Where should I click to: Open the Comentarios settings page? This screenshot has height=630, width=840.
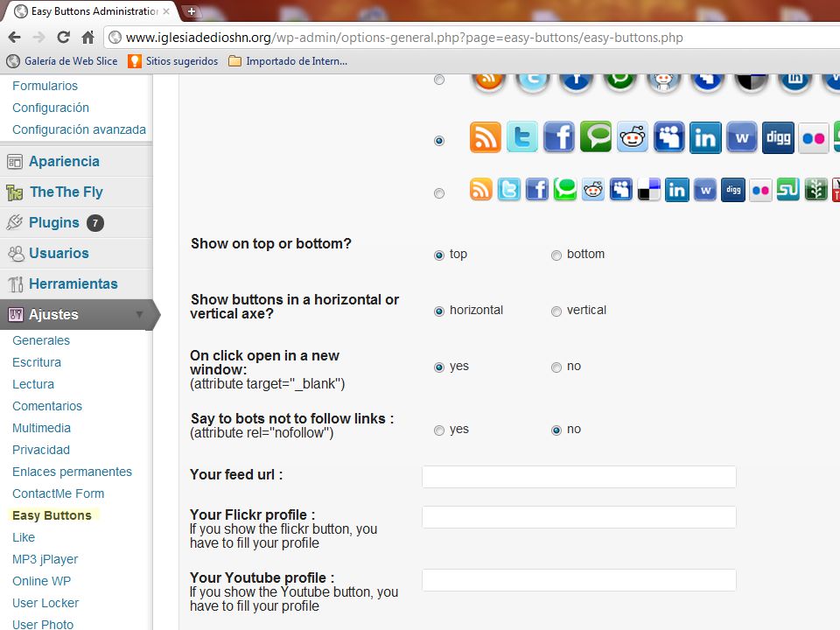[x=47, y=406]
